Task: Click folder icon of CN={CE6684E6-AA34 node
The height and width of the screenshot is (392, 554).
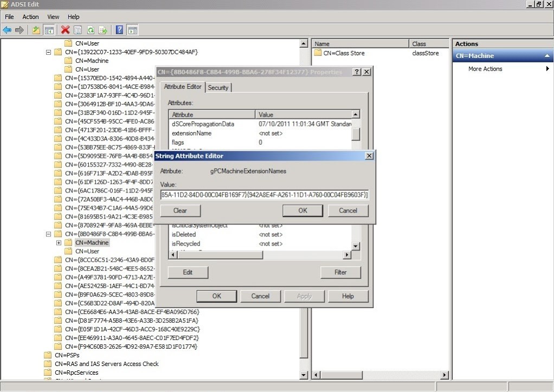Action: pyautogui.click(x=58, y=312)
